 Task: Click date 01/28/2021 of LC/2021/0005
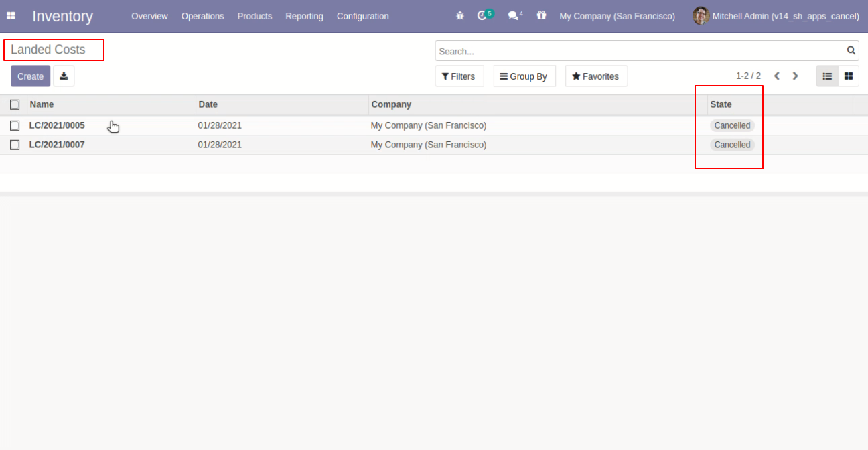[220, 125]
